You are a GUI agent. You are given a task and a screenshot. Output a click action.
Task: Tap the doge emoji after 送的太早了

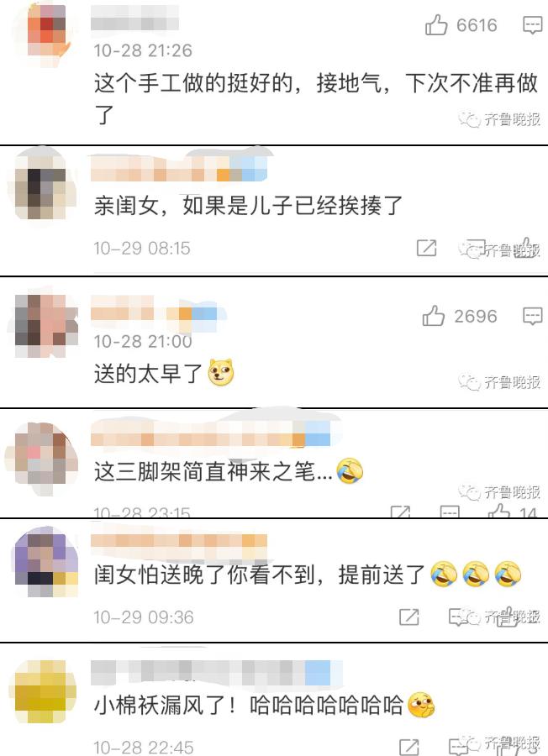[x=221, y=372]
